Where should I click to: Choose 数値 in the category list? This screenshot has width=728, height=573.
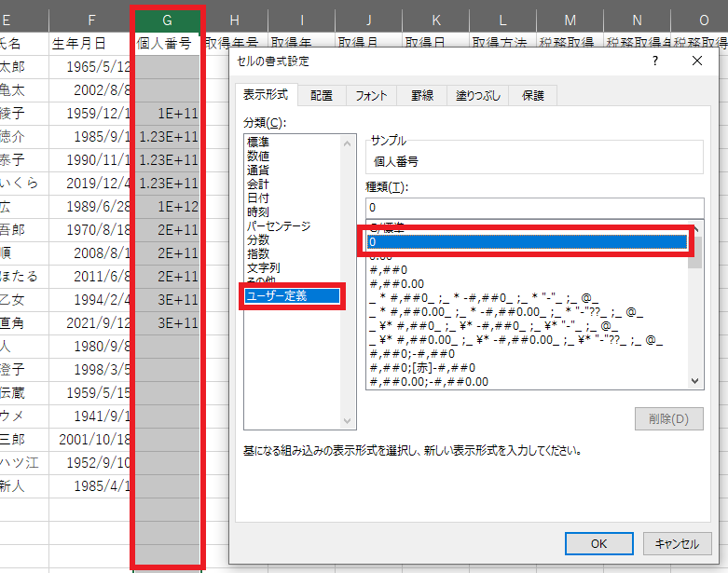tap(258, 156)
